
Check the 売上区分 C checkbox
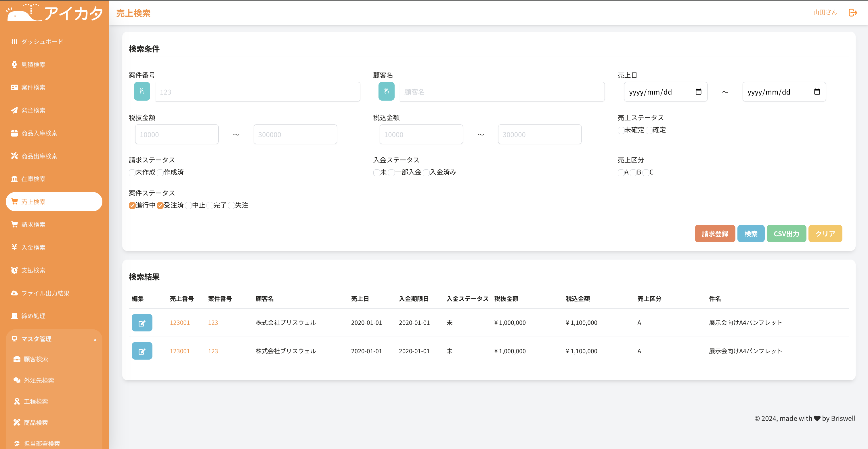(x=646, y=173)
